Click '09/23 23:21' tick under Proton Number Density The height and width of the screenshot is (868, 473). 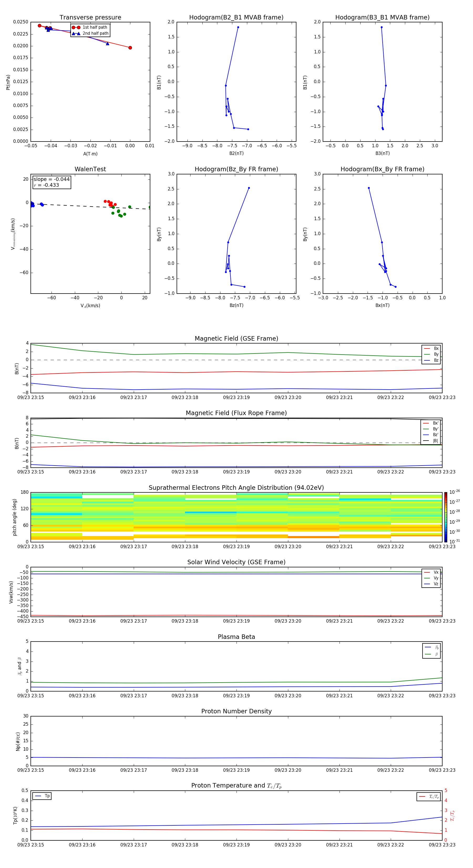point(339,770)
